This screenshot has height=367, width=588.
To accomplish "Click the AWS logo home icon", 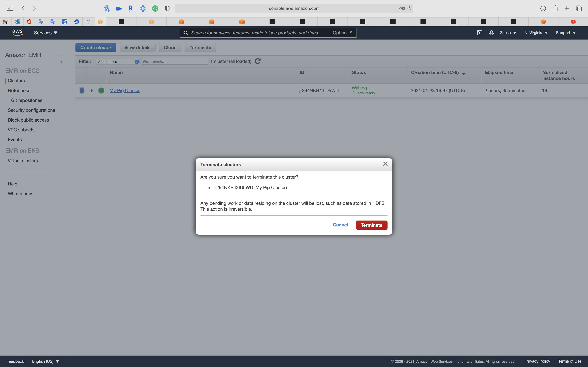I will [17, 33].
